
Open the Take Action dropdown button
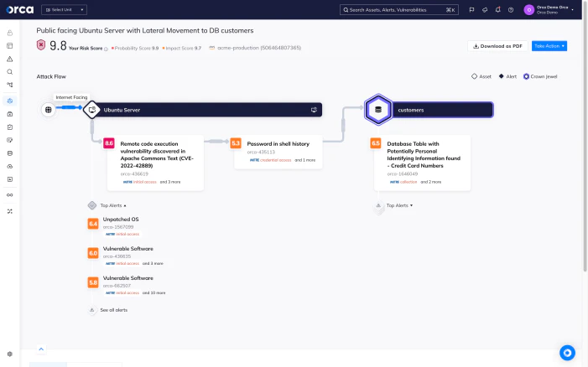pos(549,46)
